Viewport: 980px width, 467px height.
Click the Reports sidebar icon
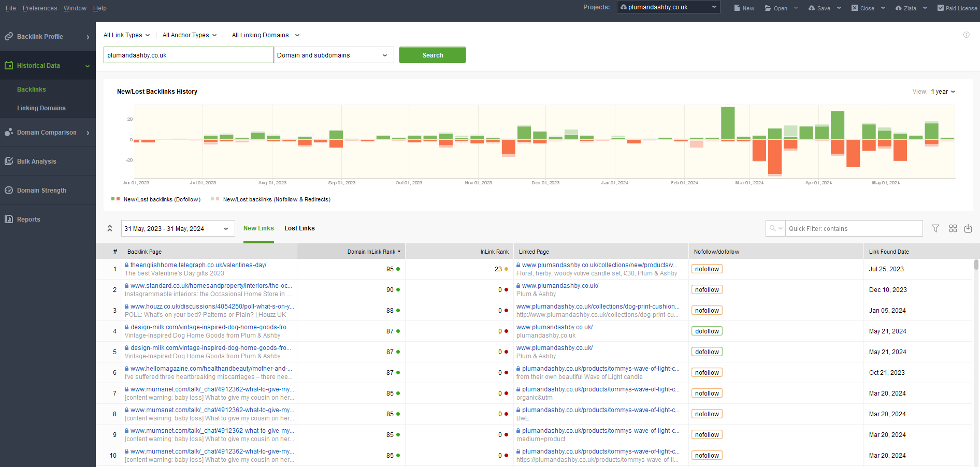coord(9,219)
